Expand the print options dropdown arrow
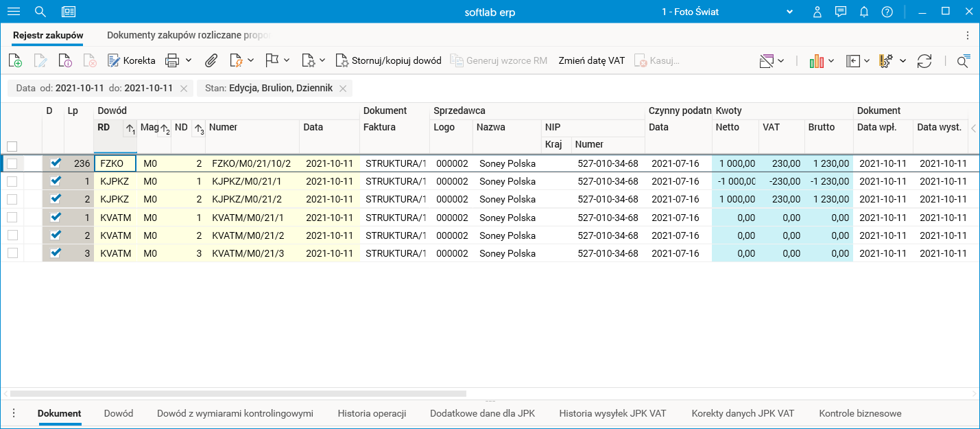This screenshot has height=429, width=980. [189, 60]
